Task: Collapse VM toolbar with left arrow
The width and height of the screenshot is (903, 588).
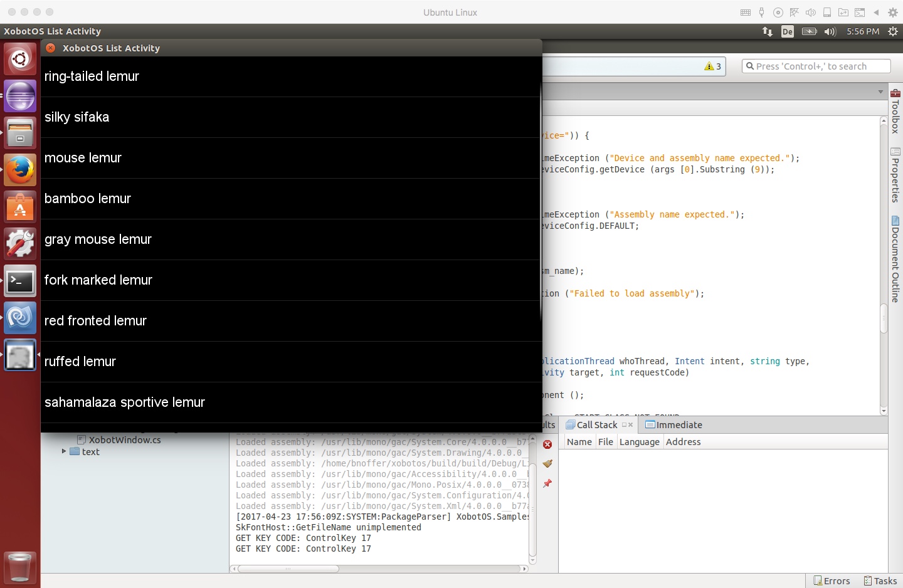Action: (876, 13)
